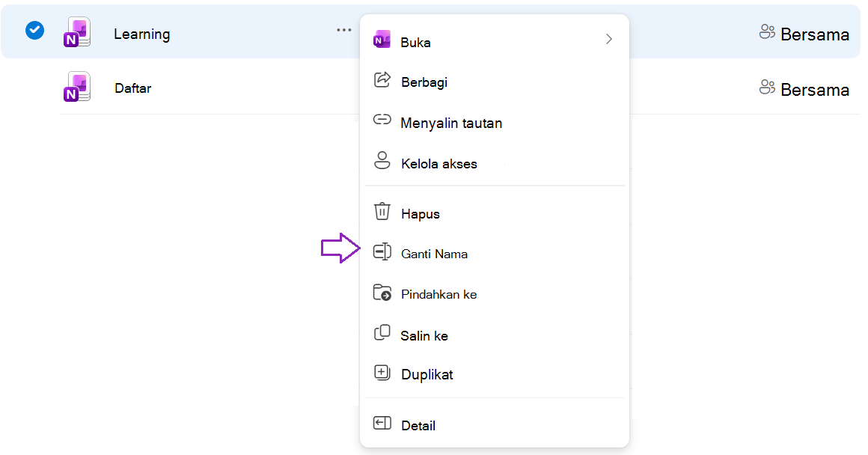
Task: Click the details pane icon beside Detail
Action: [x=382, y=424]
